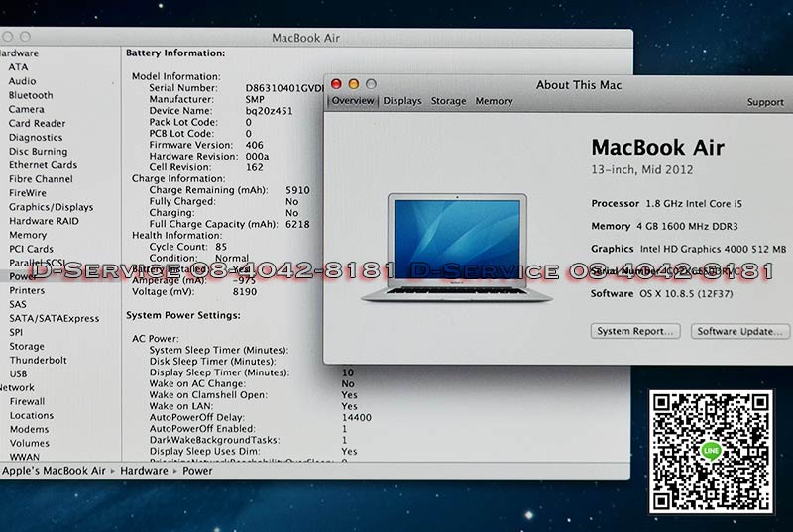Viewport: 793px width, 532px height.
Task: Click Network category header in sidebar
Action: 17,387
